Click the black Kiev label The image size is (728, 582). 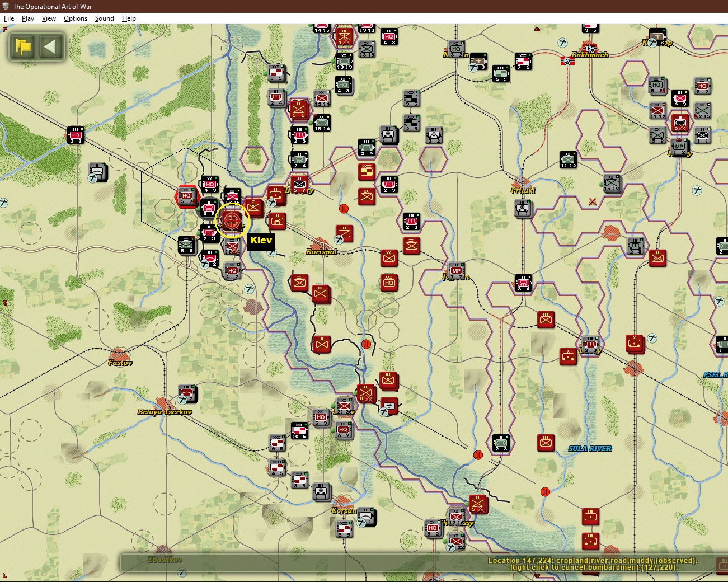pyautogui.click(x=261, y=241)
